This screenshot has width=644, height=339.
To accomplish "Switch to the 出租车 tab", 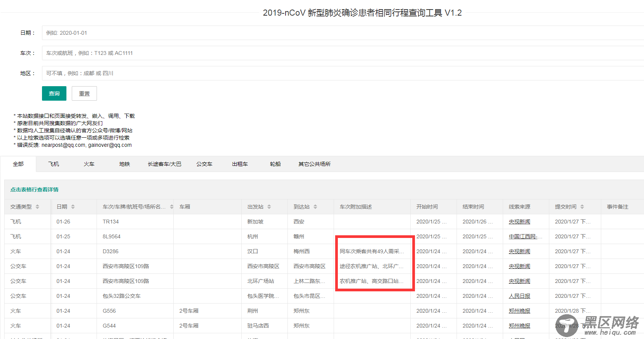I will click(240, 164).
